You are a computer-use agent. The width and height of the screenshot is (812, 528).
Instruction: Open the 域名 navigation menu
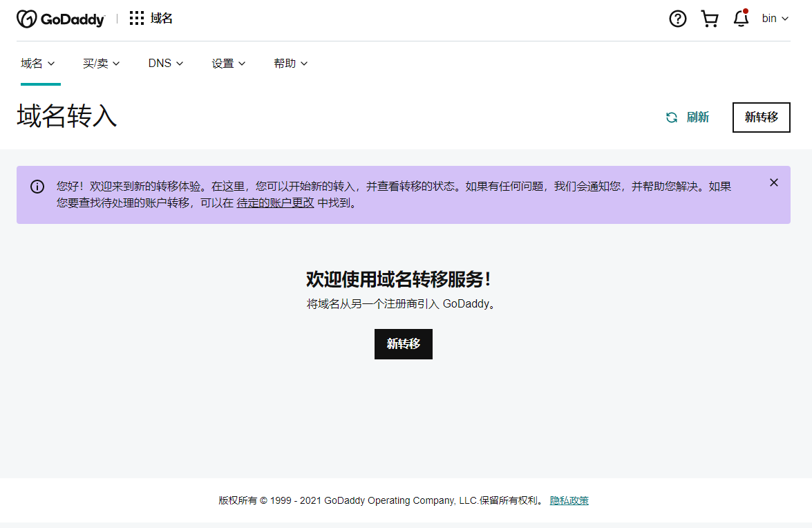click(x=37, y=63)
